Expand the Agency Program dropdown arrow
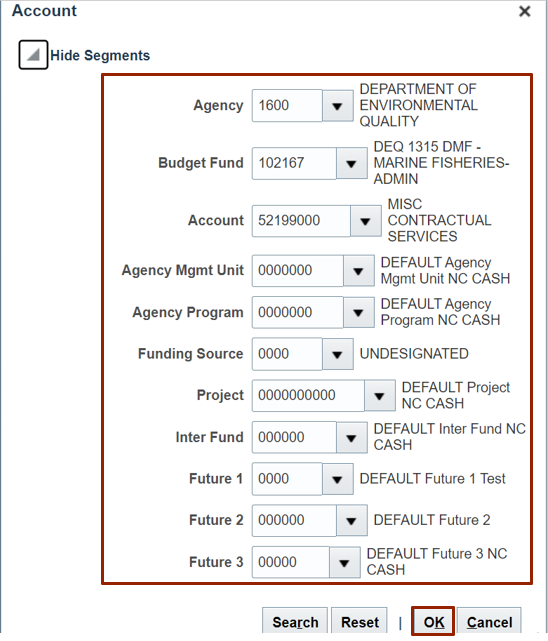The image size is (548, 641). [x=358, y=313]
